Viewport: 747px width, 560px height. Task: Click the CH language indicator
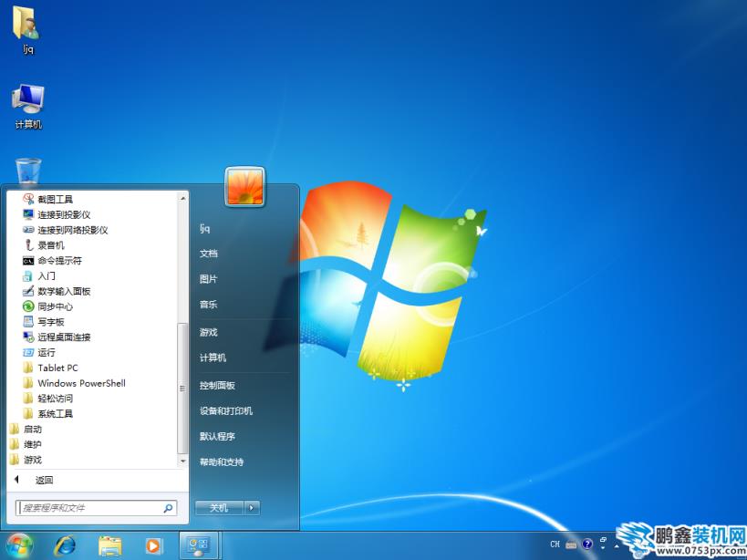coord(555,544)
